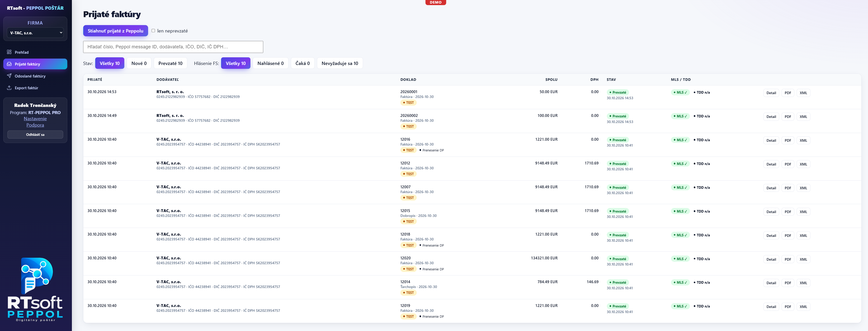Filter Hlásenie FS by 'Čaká 0'

point(302,63)
